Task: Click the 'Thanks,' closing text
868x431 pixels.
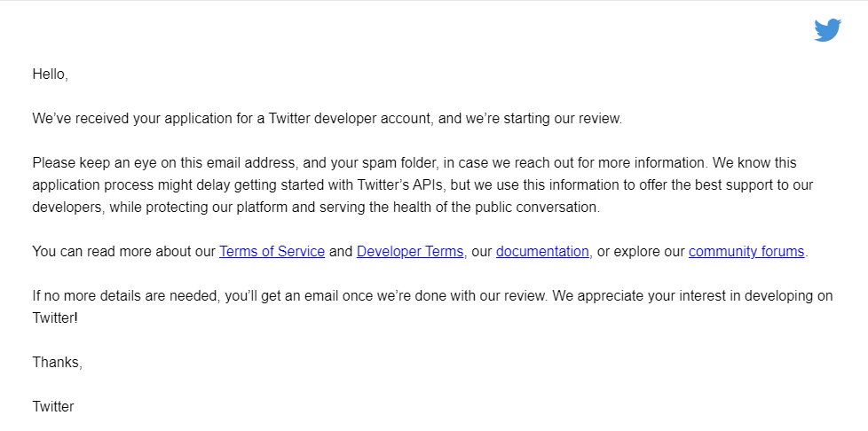Action: (58, 362)
